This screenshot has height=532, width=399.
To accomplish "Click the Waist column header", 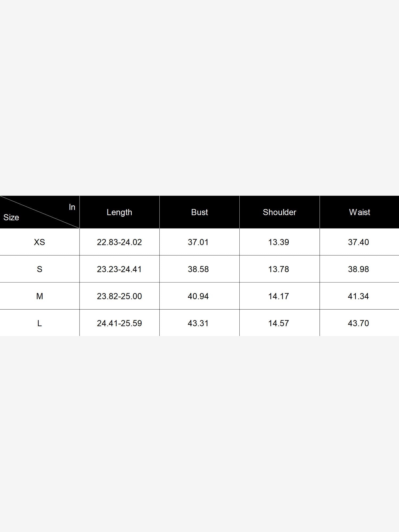I will 359,212.
